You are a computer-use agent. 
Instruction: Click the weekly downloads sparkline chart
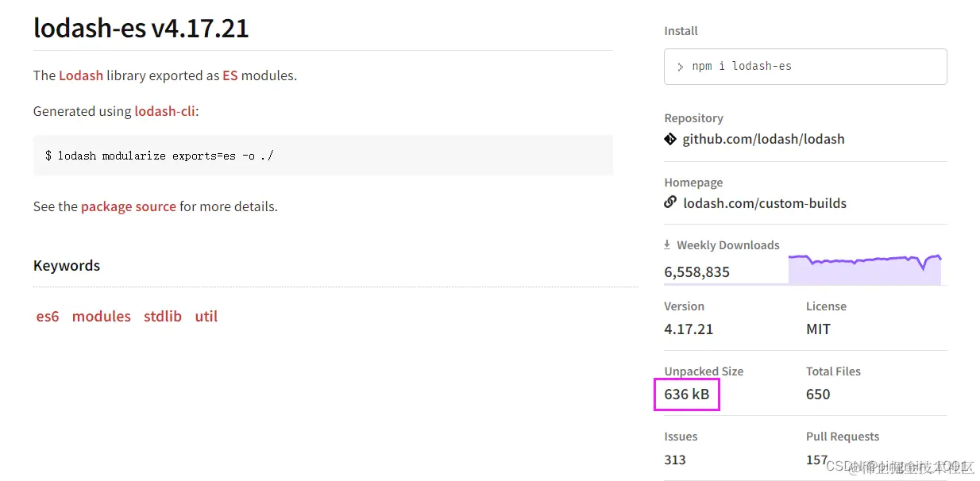point(864,269)
